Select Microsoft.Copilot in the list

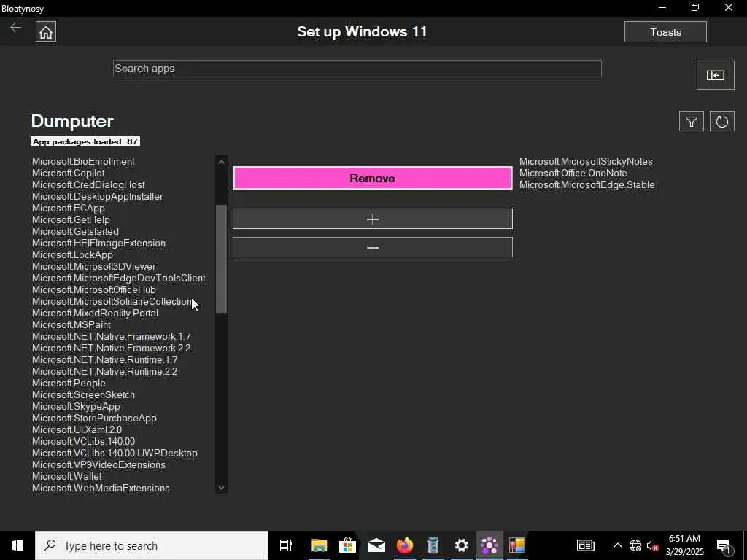coord(69,174)
